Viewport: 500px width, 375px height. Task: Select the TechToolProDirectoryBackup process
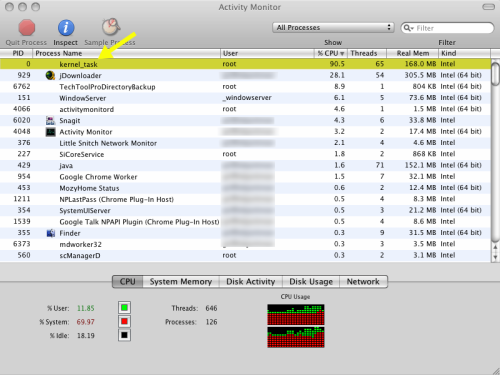245,87
